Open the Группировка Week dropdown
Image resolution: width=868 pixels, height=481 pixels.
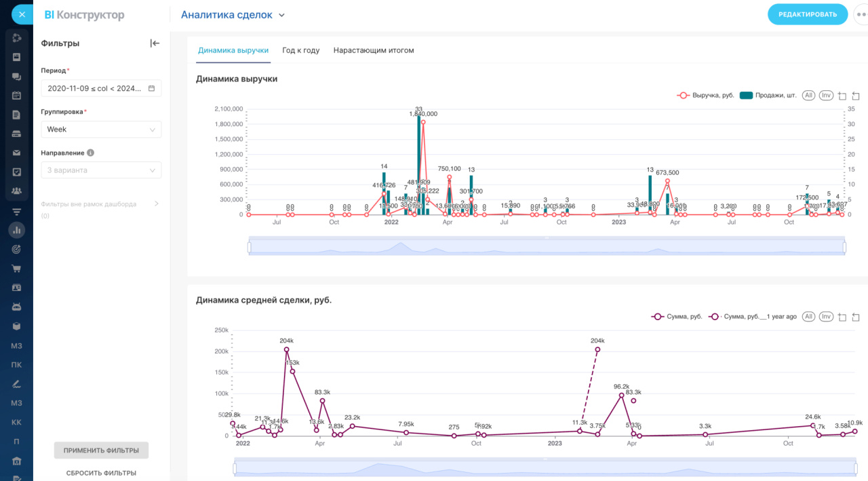[x=101, y=130]
